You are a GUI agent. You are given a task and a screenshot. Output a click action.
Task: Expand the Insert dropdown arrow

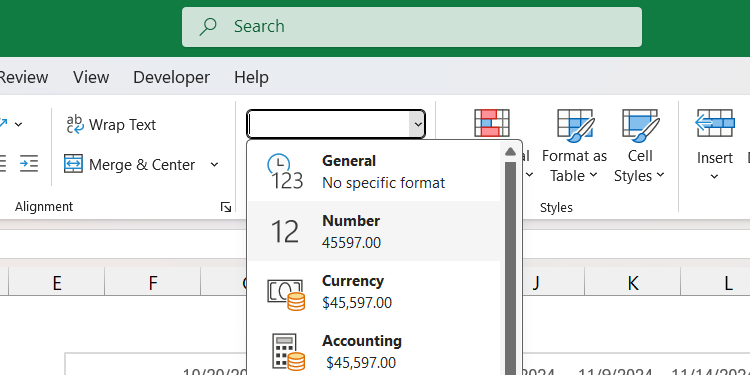coord(714,176)
